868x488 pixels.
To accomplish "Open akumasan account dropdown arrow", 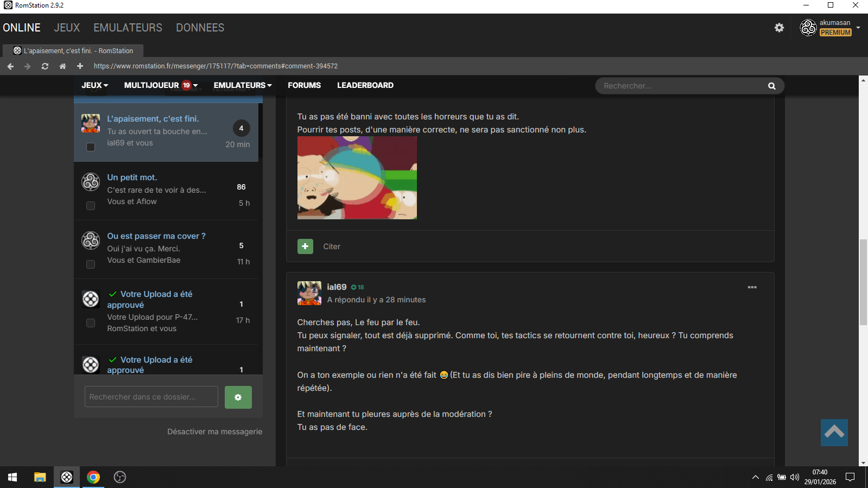I will [x=858, y=27].
